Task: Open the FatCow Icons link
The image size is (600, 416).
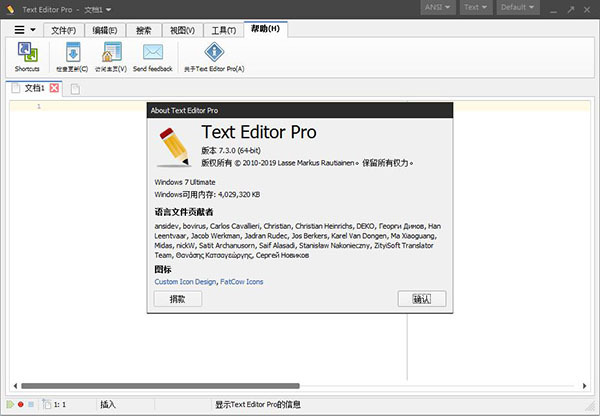Action: [241, 282]
